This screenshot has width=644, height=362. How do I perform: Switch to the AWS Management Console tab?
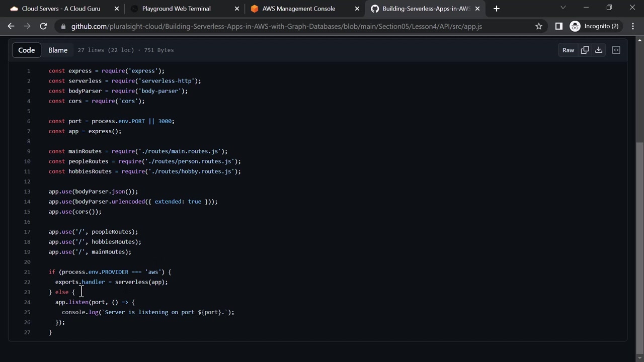pyautogui.click(x=298, y=9)
